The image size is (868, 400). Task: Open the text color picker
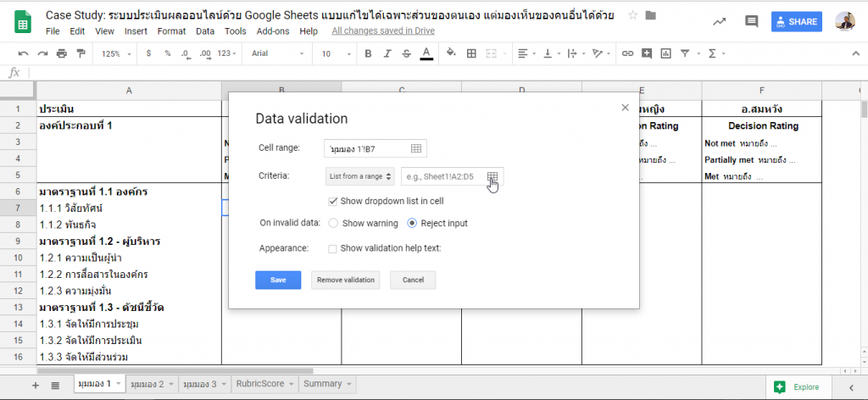tap(426, 53)
